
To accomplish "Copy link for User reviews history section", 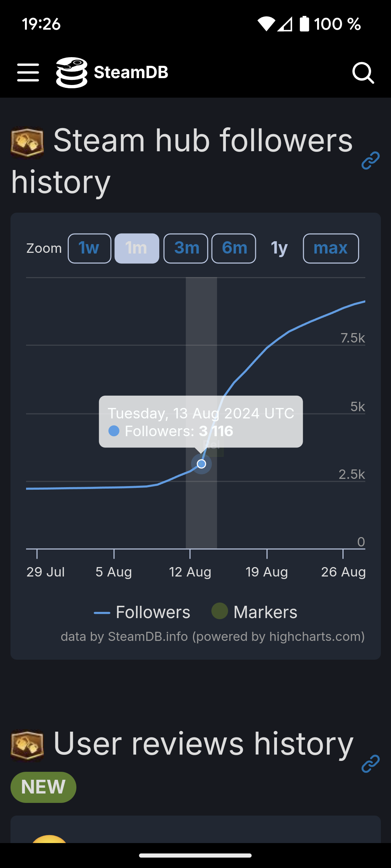I will click(370, 763).
